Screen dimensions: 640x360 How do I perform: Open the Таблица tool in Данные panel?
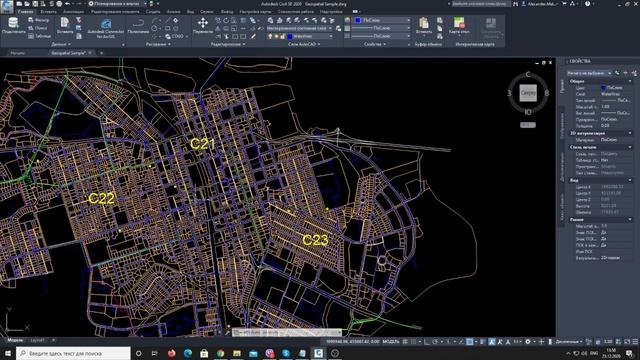[40, 36]
